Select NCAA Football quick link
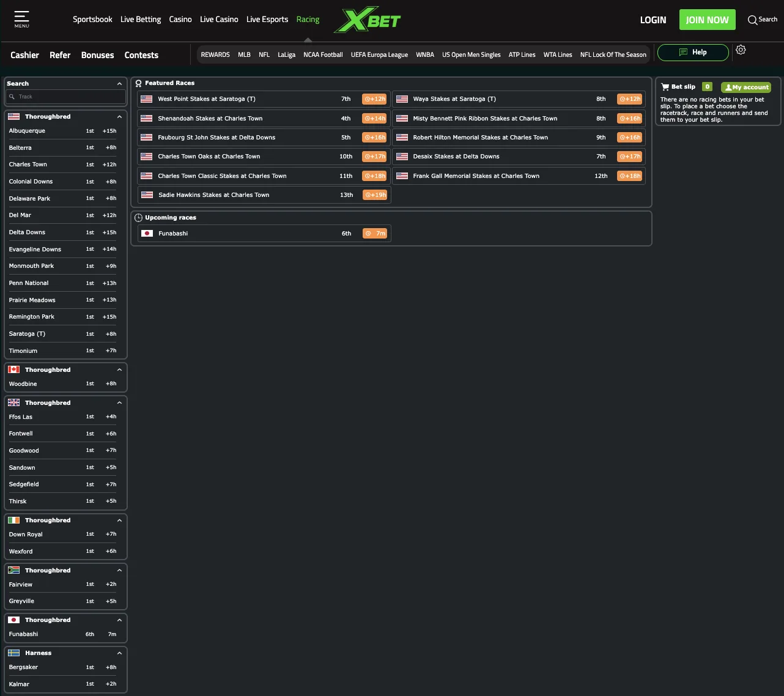This screenshot has height=696, width=784. pyautogui.click(x=323, y=55)
